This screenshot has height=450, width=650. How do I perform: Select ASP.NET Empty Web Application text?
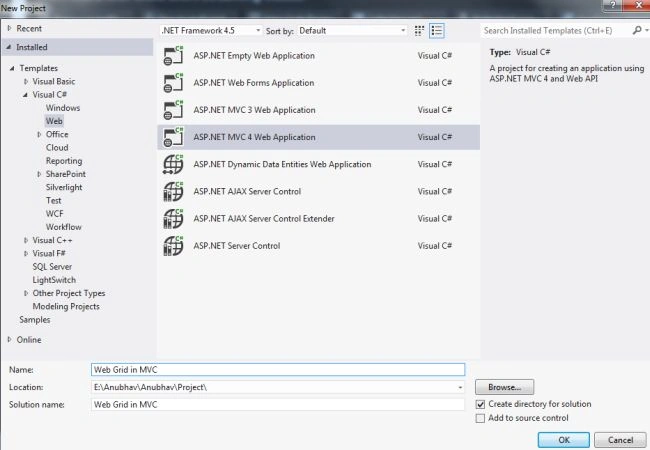pos(254,56)
